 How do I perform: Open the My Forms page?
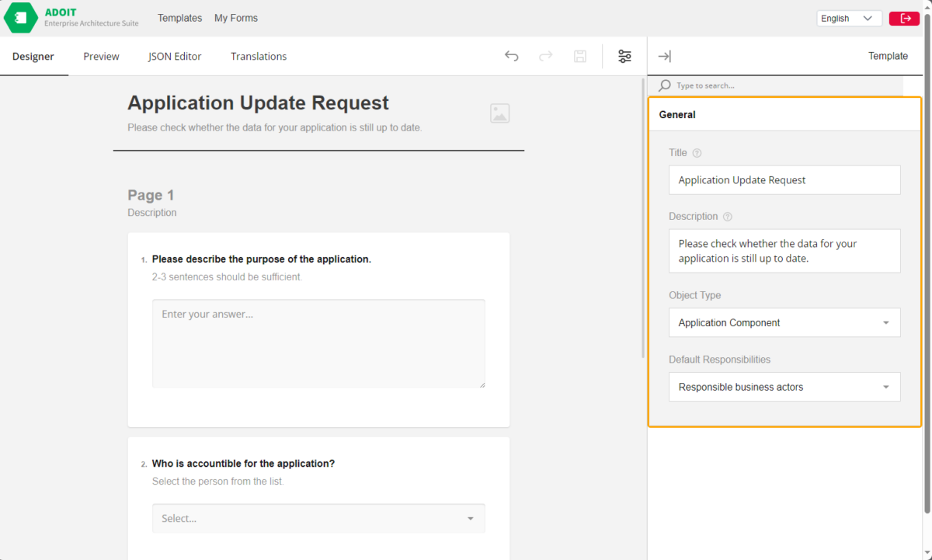235,17
